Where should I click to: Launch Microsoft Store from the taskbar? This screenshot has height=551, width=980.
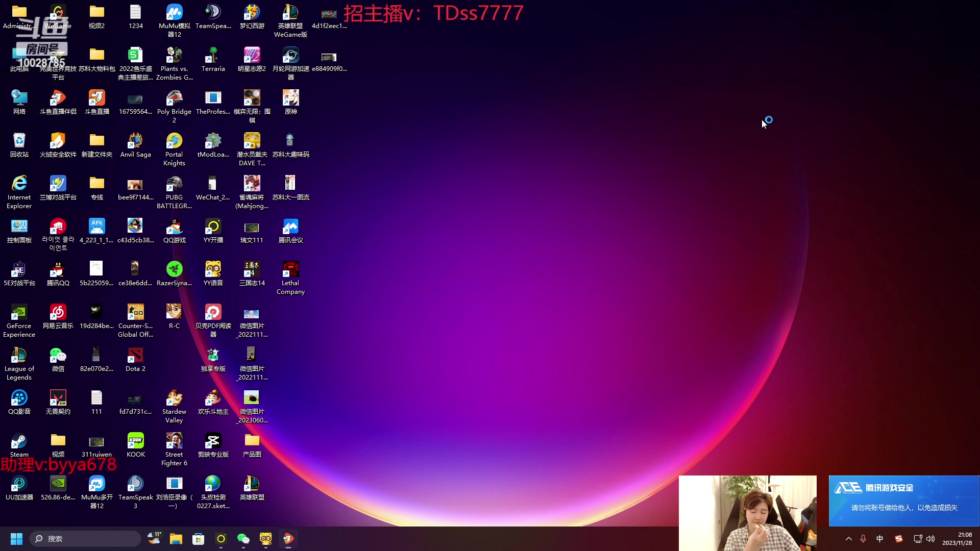(199, 539)
